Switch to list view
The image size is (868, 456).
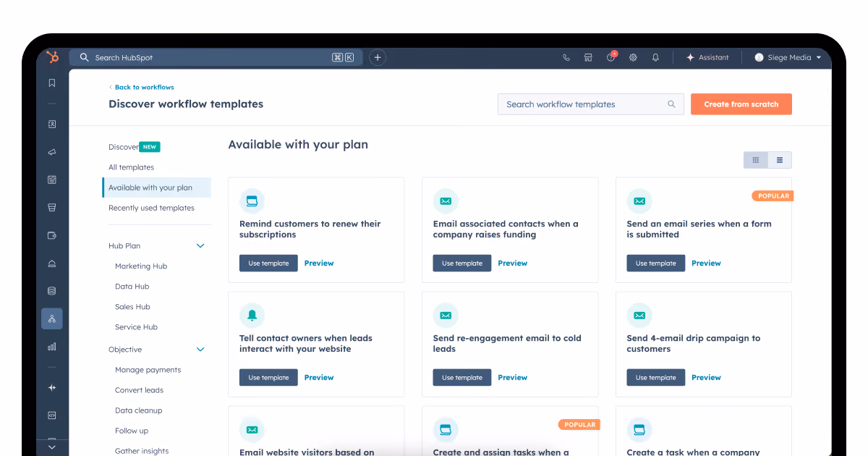click(780, 160)
